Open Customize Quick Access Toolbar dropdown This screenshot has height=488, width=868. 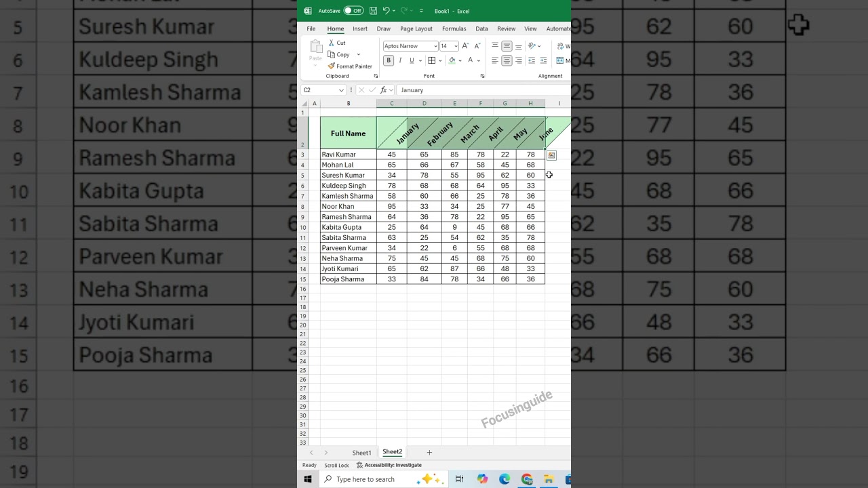[421, 11]
